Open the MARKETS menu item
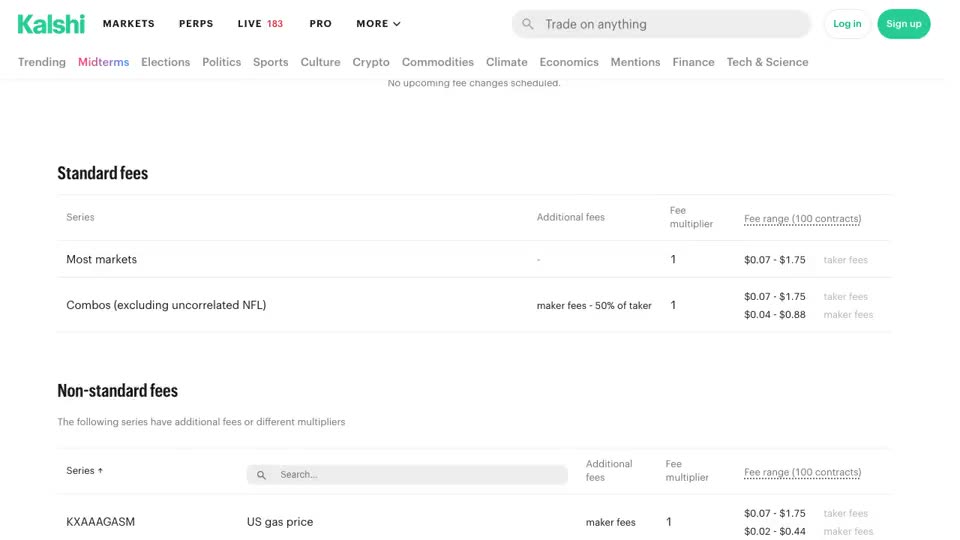This screenshot has height=540, width=960. pyautogui.click(x=131, y=24)
